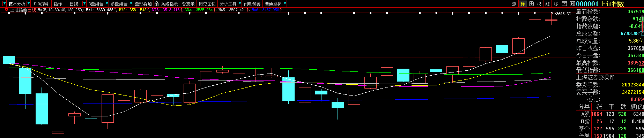Toggle the 移 move mode button

pos(556,4)
